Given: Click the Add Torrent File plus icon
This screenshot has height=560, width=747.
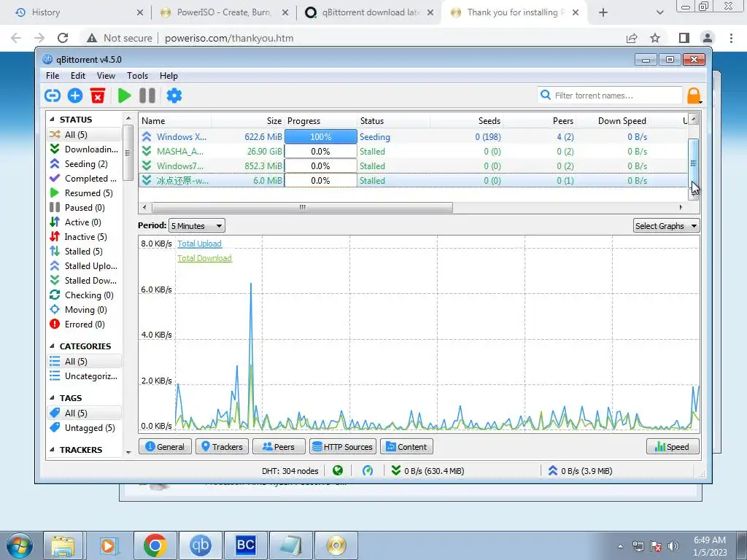Looking at the screenshot, I should [75, 96].
